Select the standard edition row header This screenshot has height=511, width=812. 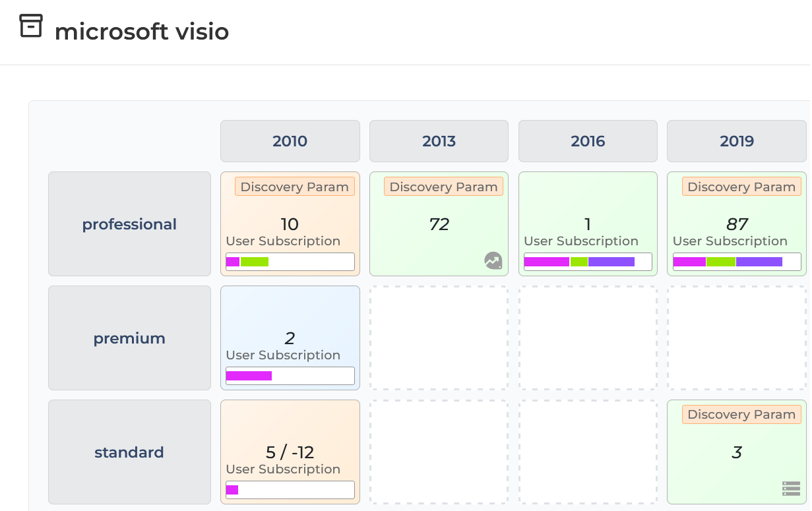coord(129,452)
